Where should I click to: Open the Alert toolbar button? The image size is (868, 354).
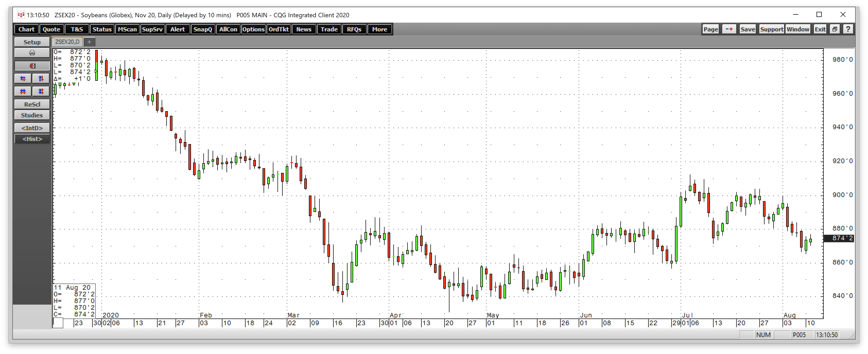pos(178,29)
